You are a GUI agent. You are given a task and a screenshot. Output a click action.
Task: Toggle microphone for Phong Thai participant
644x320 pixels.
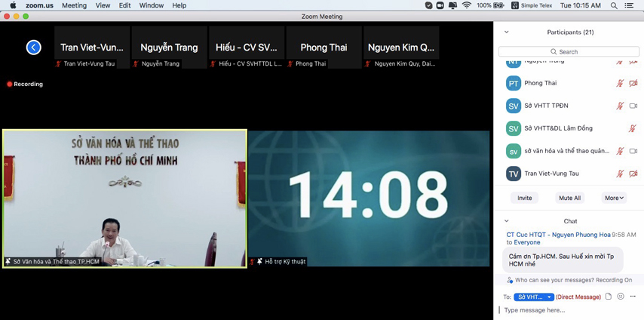tap(620, 83)
